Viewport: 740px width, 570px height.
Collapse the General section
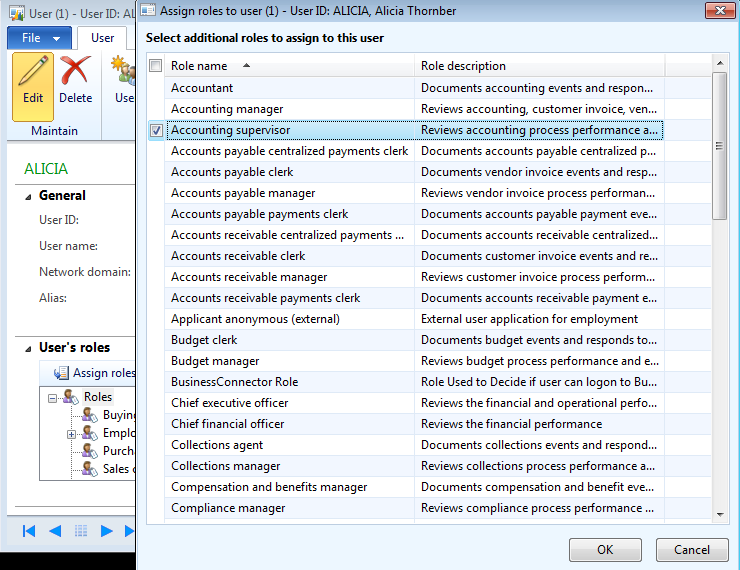pyautogui.click(x=28, y=196)
